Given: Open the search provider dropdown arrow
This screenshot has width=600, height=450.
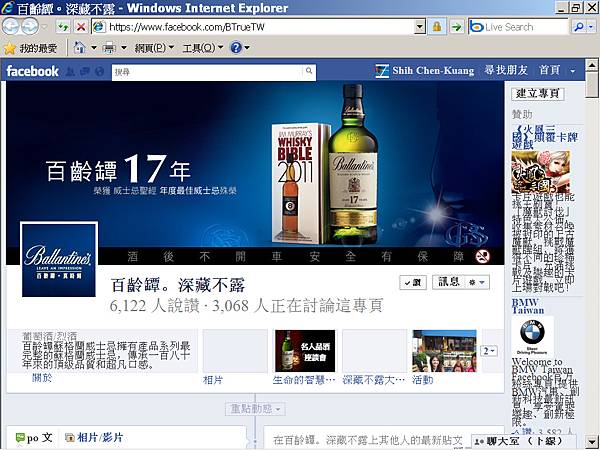Looking at the screenshot, I should 592,27.
